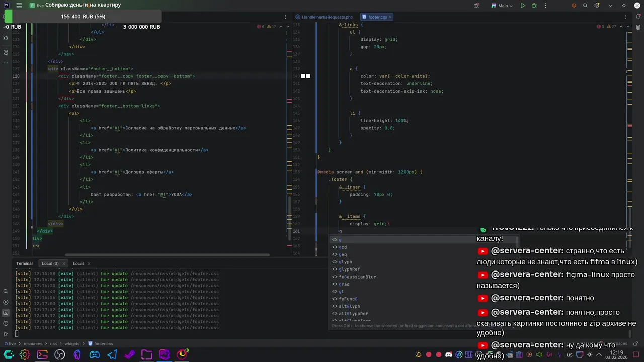
Task: Switch to PhpStorm in the taskbar
Action: [x=164, y=355]
